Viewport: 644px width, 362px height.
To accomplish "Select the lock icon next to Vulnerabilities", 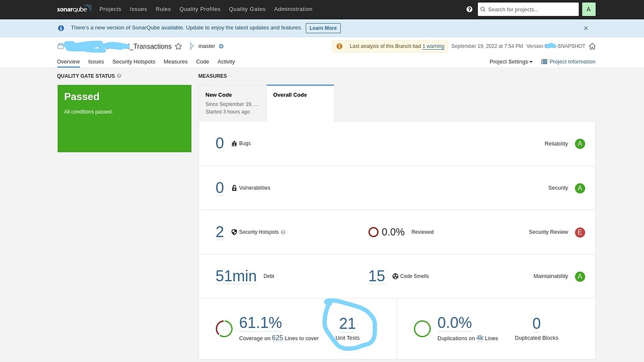I will coord(233,187).
